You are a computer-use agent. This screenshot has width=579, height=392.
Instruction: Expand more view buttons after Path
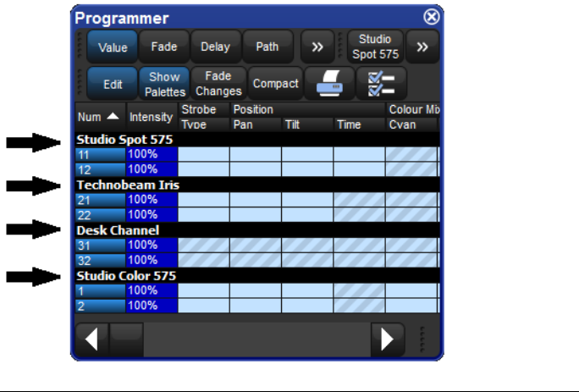317,47
